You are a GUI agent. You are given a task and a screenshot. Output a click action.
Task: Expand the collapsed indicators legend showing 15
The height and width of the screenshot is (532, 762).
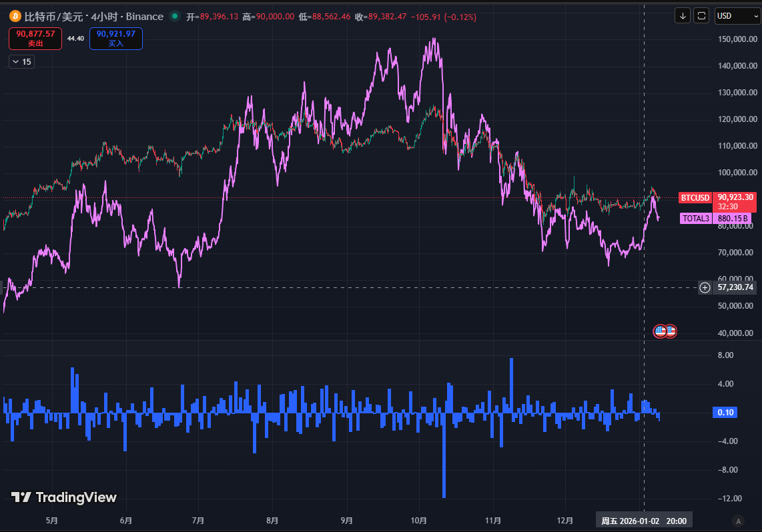[21, 61]
